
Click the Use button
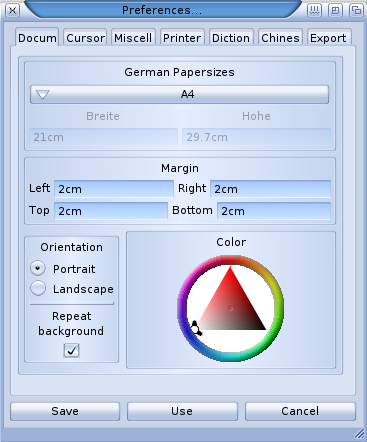[182, 411]
